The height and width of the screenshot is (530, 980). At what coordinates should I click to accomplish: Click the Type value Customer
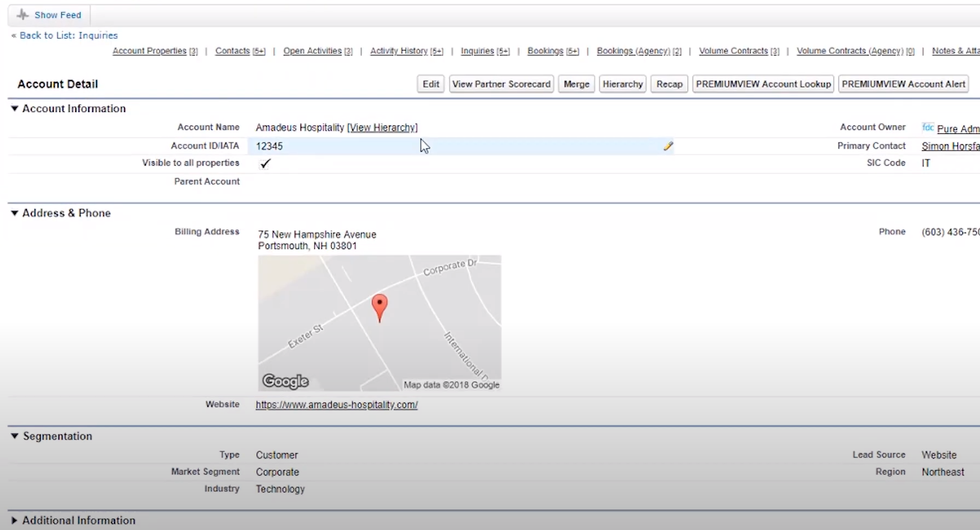277,455
